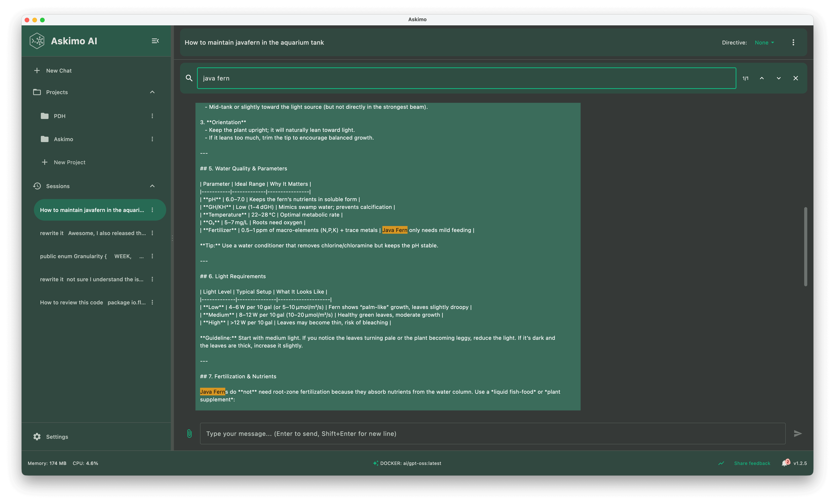This screenshot has height=504, width=835.
Task: Attach a file with the paperclip icon
Action: coord(189,433)
